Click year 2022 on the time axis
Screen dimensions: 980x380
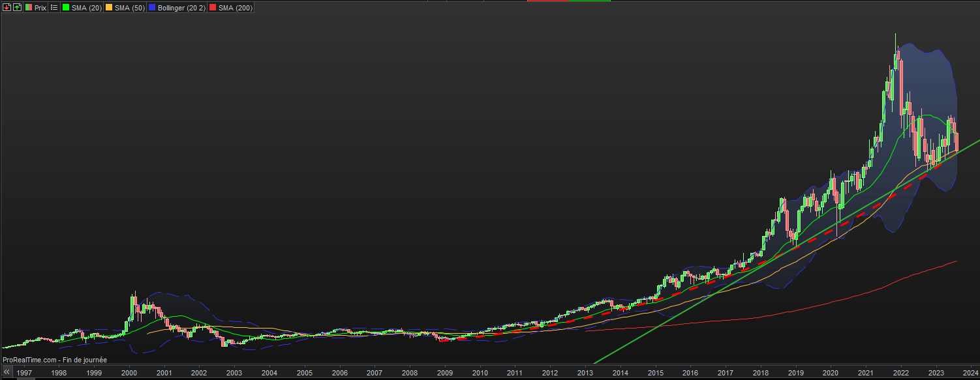(x=900, y=373)
